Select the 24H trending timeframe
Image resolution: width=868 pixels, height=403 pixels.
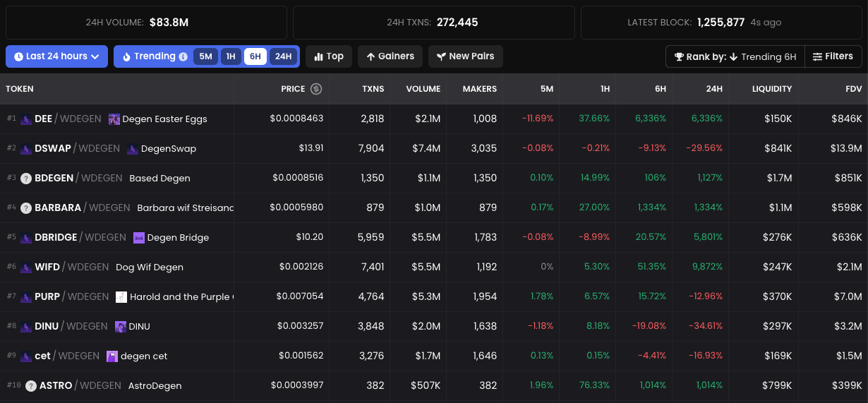283,56
